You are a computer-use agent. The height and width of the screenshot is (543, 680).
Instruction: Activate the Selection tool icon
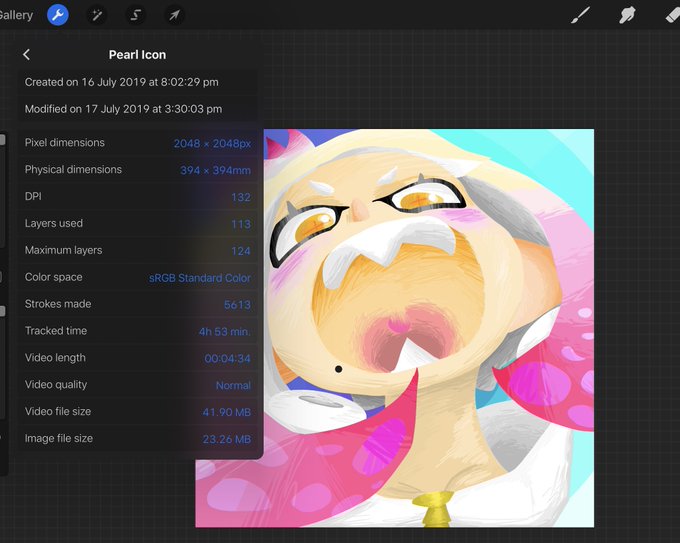tap(135, 15)
